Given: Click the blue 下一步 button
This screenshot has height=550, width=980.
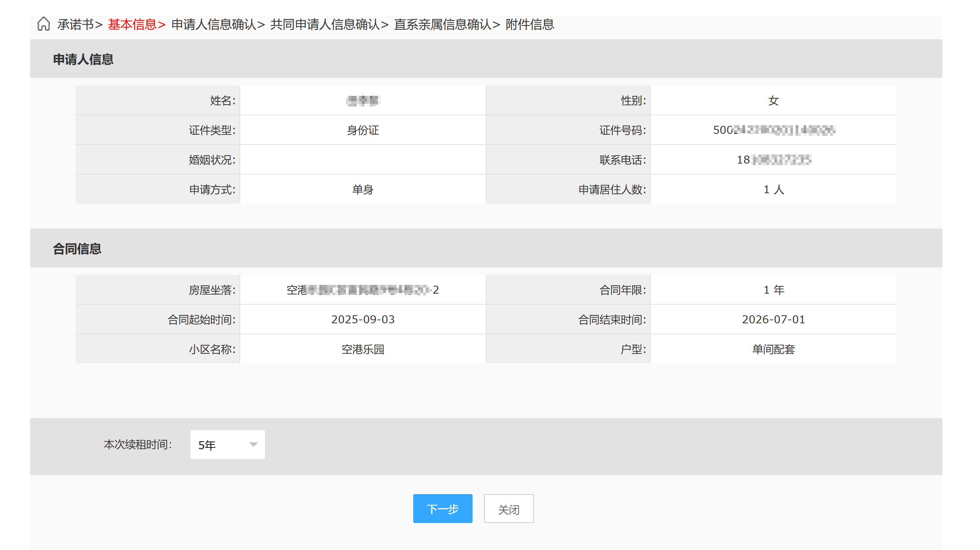Looking at the screenshot, I should click(x=442, y=509).
